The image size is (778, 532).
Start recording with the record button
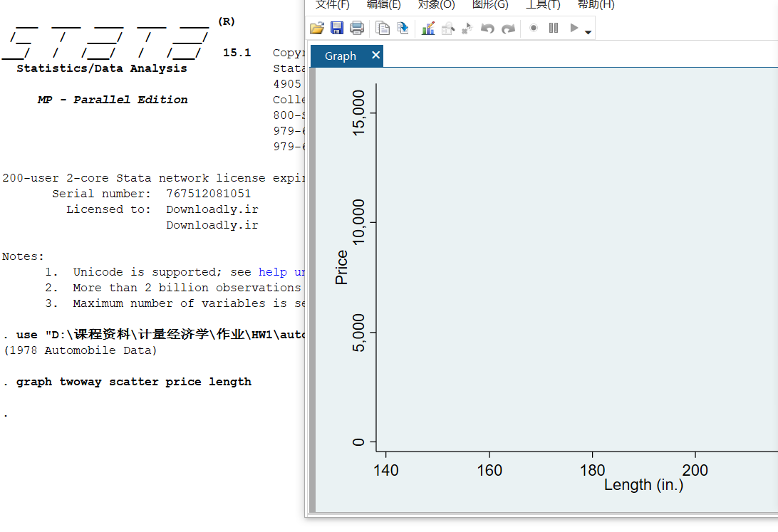tap(534, 28)
